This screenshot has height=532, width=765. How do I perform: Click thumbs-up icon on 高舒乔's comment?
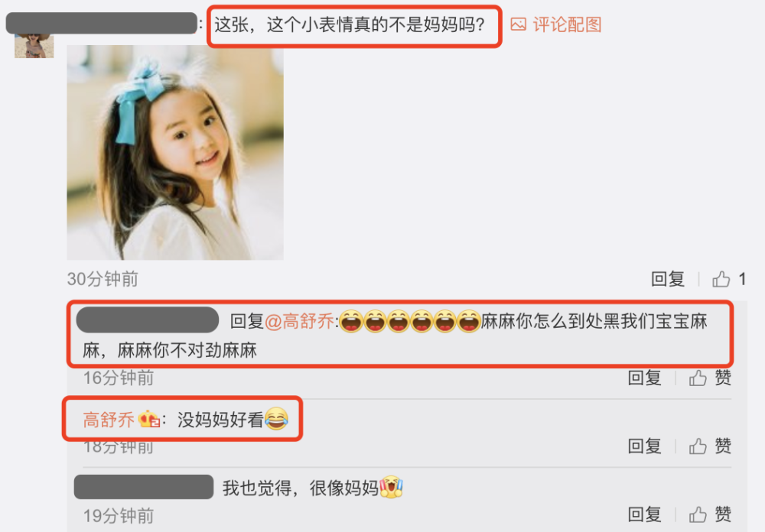698,446
